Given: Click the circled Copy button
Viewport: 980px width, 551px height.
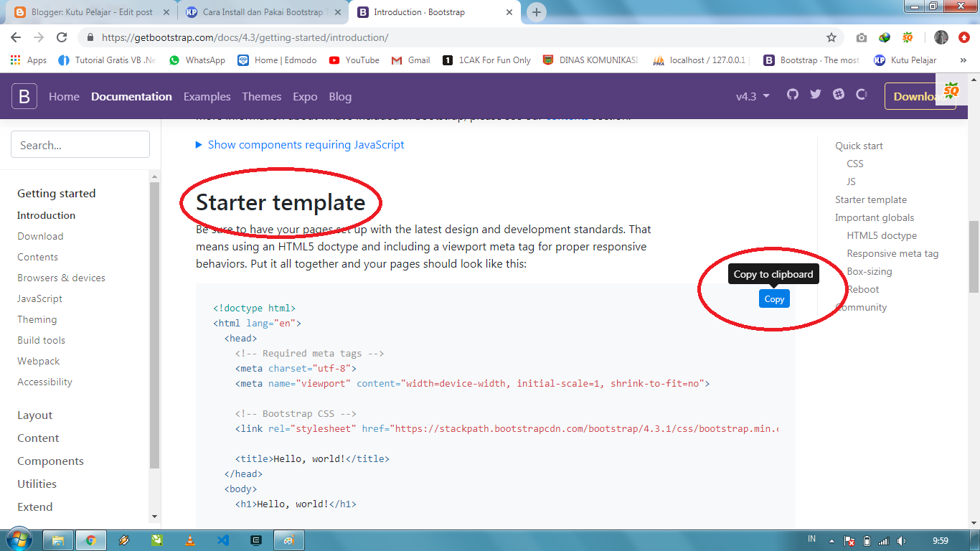Looking at the screenshot, I should pyautogui.click(x=774, y=298).
